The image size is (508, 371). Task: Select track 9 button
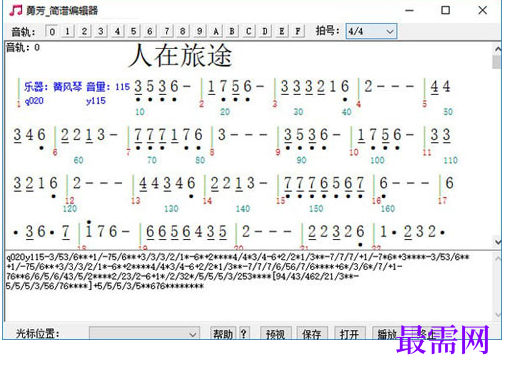coord(199,32)
